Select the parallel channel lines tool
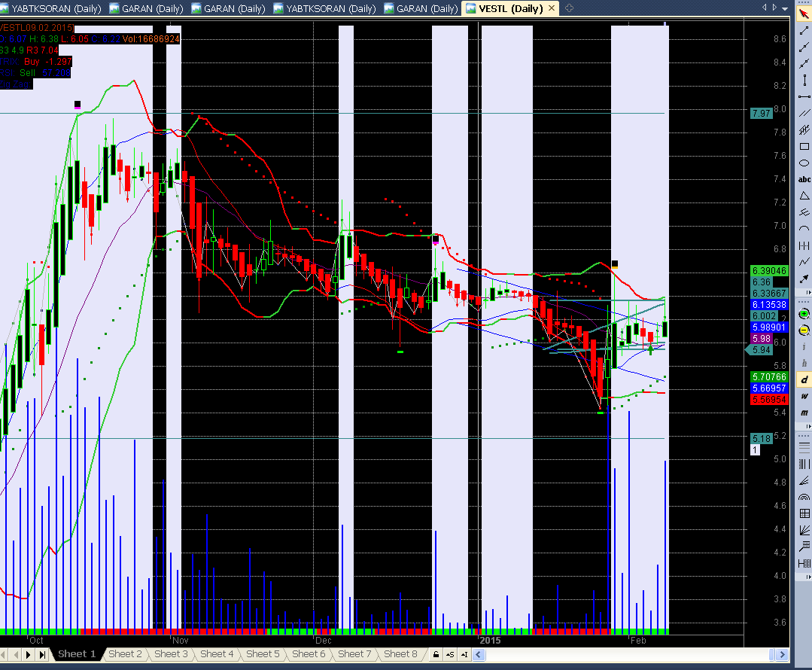The width and height of the screenshot is (812, 670). pyautogui.click(x=804, y=113)
